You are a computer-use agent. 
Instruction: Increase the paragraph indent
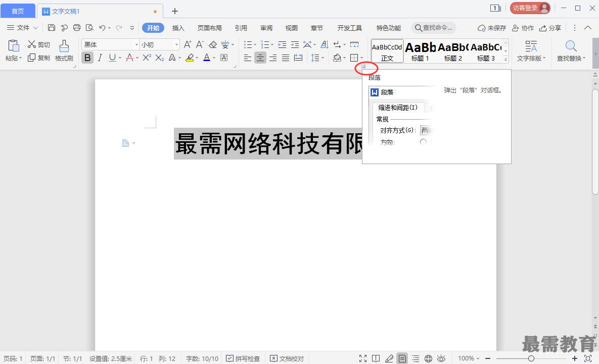pyautogui.click(x=295, y=44)
